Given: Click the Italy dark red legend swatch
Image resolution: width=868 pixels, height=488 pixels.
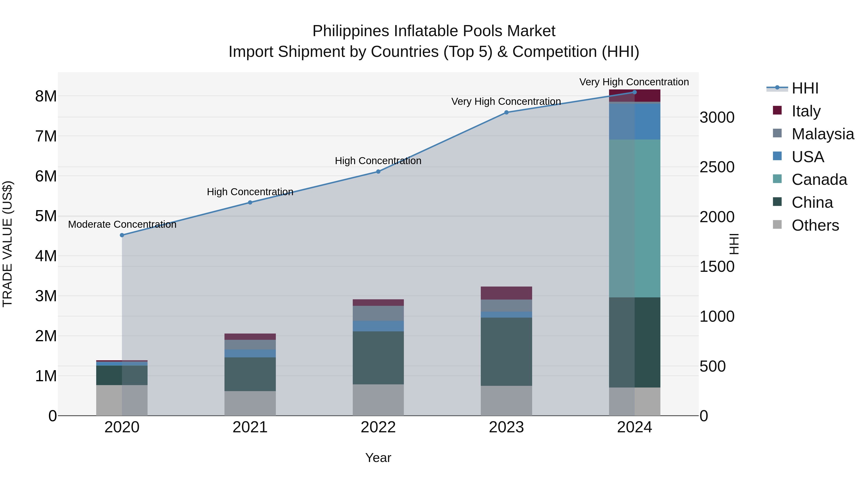Looking at the screenshot, I should click(x=777, y=110).
